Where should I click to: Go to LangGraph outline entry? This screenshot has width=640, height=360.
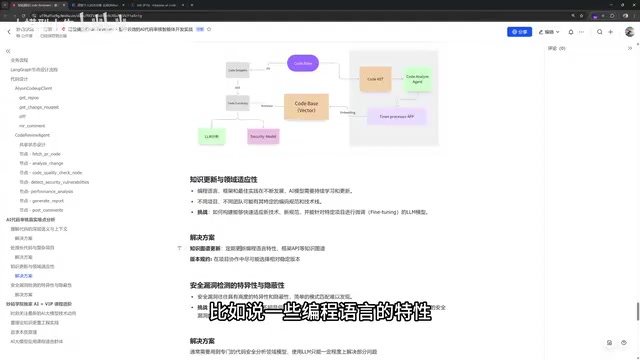click(x=34, y=69)
